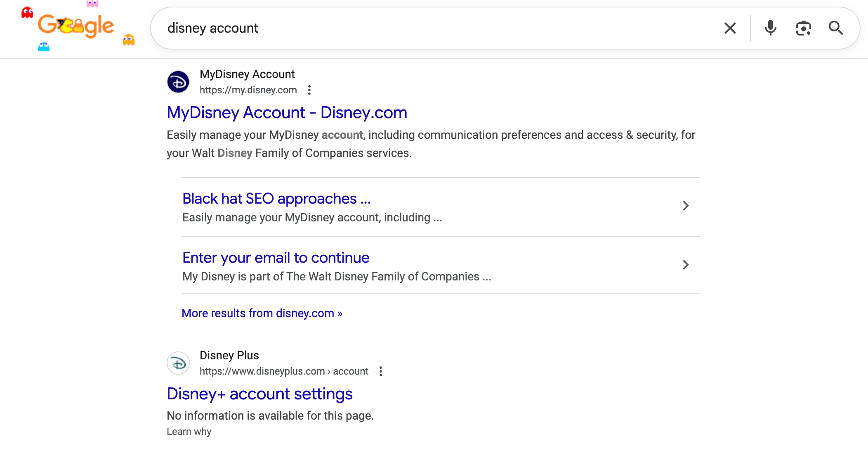Viewport: 868px width, 451px height.
Task: Open Google Lens to search by image
Action: (803, 28)
